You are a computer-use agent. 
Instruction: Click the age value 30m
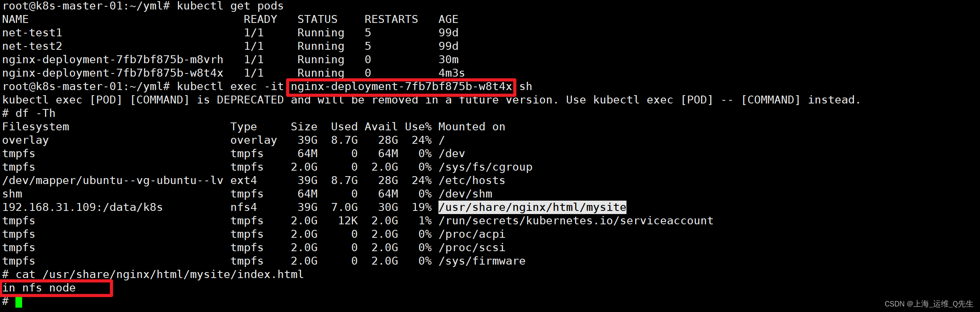[x=448, y=60]
